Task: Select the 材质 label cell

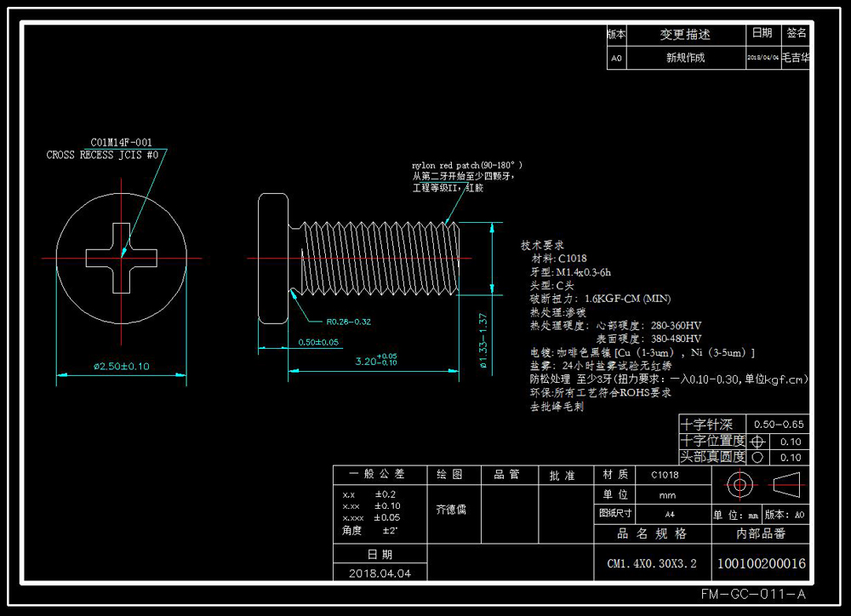Action: tap(615, 475)
